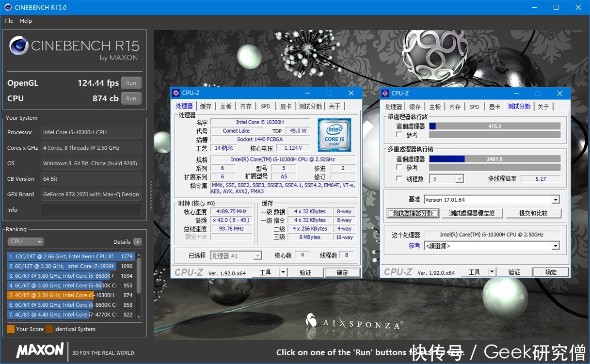Viewport: 590px width, 364px height.
Task: Open the CPU ranking category dropdown
Action: coord(26,241)
